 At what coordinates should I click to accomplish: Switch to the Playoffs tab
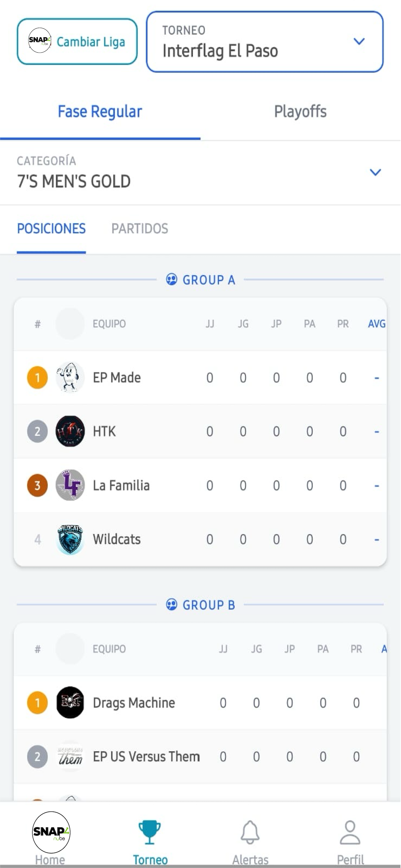300,111
